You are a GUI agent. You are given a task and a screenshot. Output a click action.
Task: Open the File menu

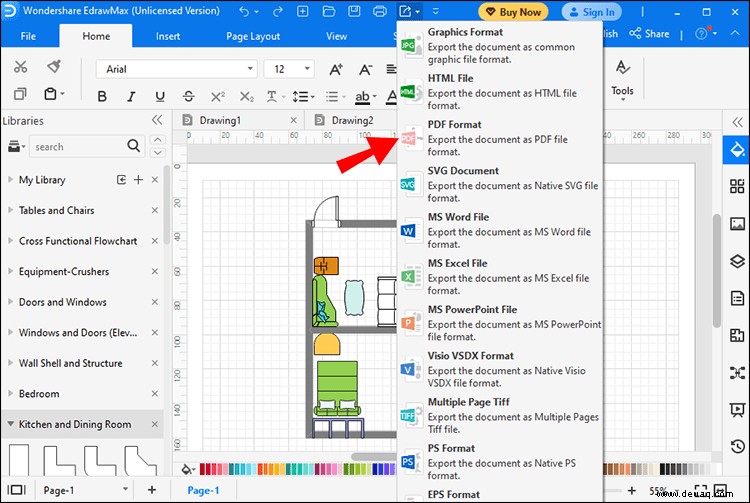point(28,36)
